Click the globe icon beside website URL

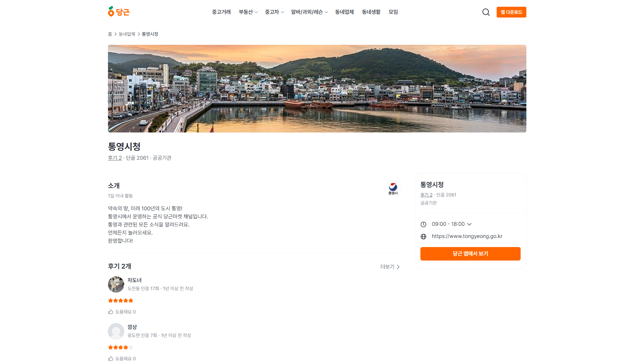point(423,237)
